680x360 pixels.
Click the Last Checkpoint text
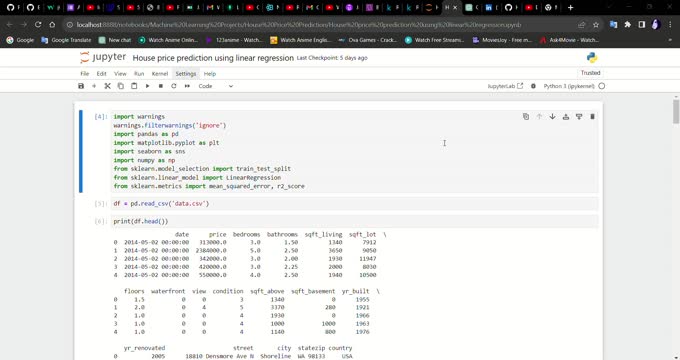[x=332, y=58]
